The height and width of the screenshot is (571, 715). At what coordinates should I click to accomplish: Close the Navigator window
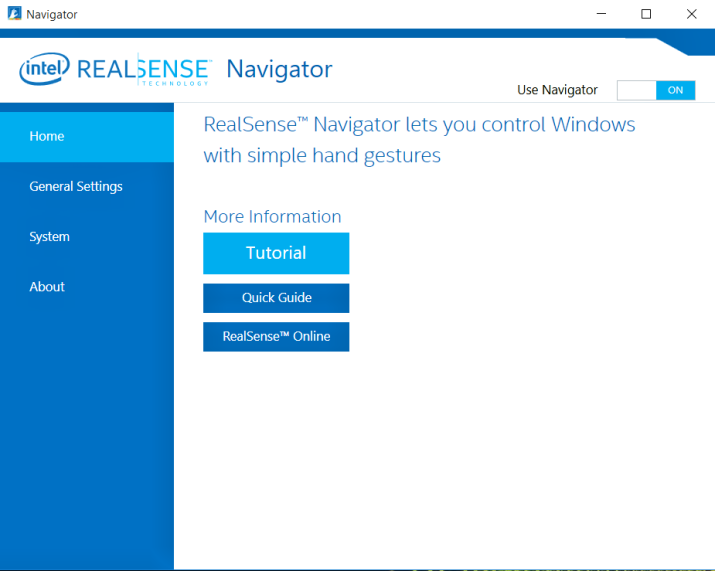[x=691, y=14]
